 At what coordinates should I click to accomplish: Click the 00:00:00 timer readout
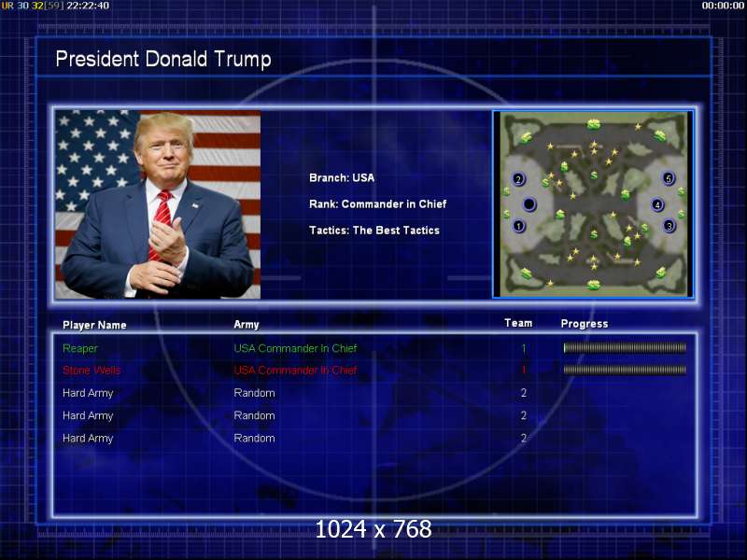pyautogui.click(x=723, y=6)
